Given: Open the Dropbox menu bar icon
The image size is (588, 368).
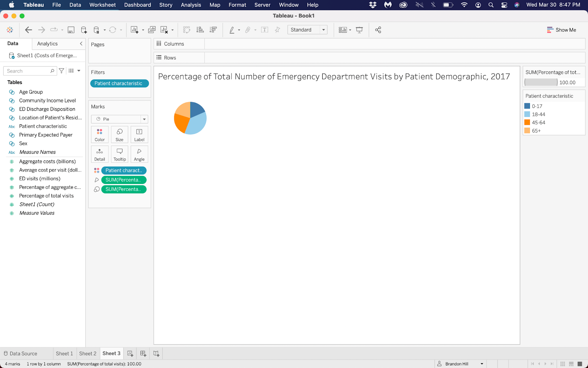Looking at the screenshot, I should [x=373, y=5].
